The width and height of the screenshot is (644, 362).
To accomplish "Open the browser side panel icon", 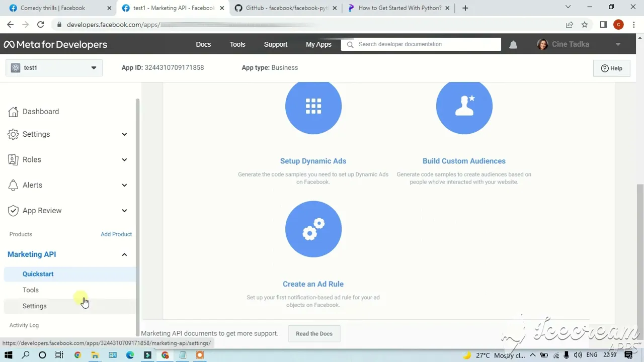I will (x=603, y=25).
